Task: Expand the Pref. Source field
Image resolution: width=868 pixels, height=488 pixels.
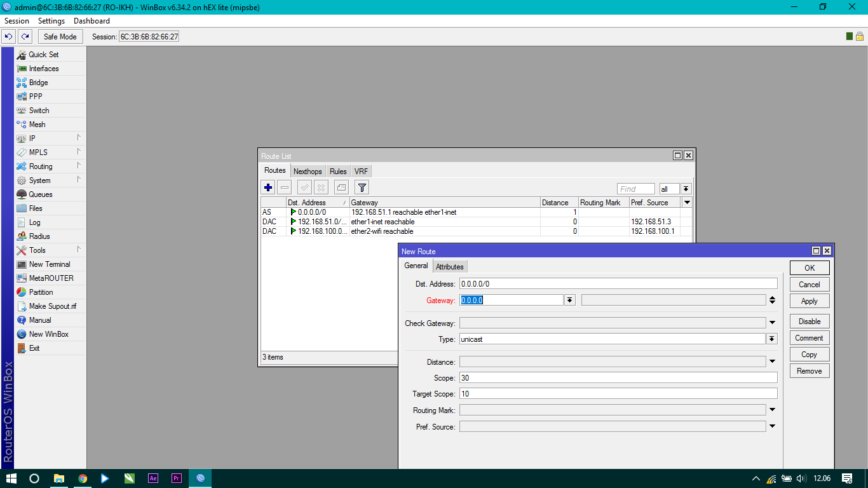Action: 772,427
